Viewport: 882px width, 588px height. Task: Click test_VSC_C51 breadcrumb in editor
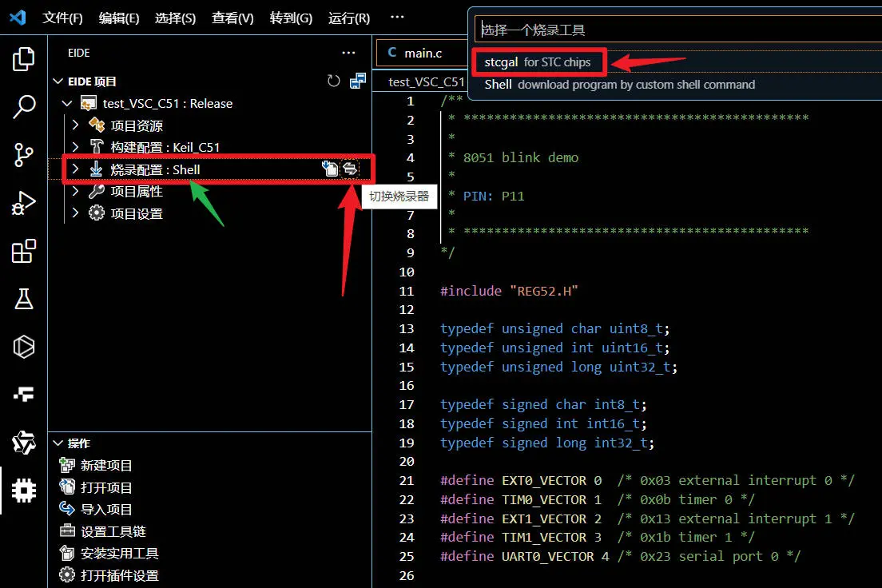pos(427,82)
